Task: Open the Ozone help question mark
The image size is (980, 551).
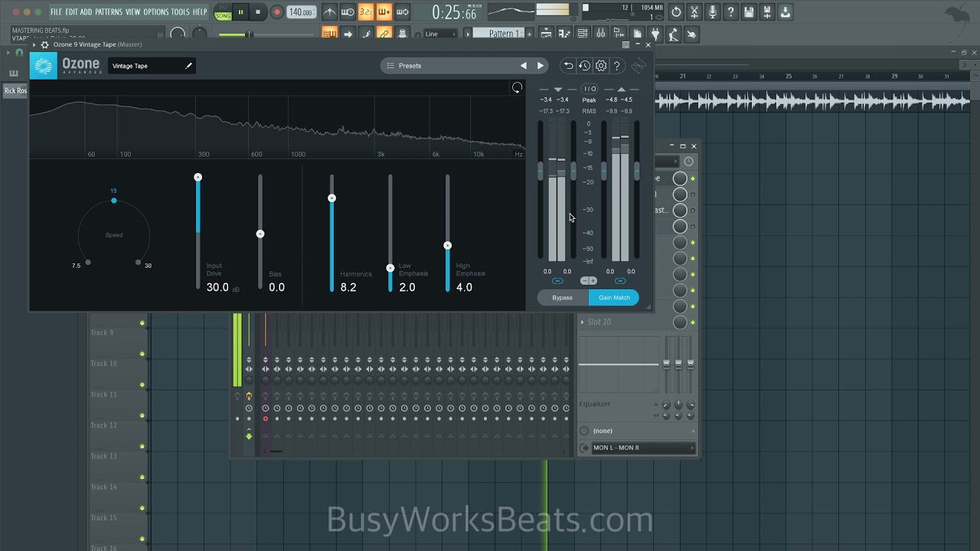Action: pyautogui.click(x=617, y=66)
